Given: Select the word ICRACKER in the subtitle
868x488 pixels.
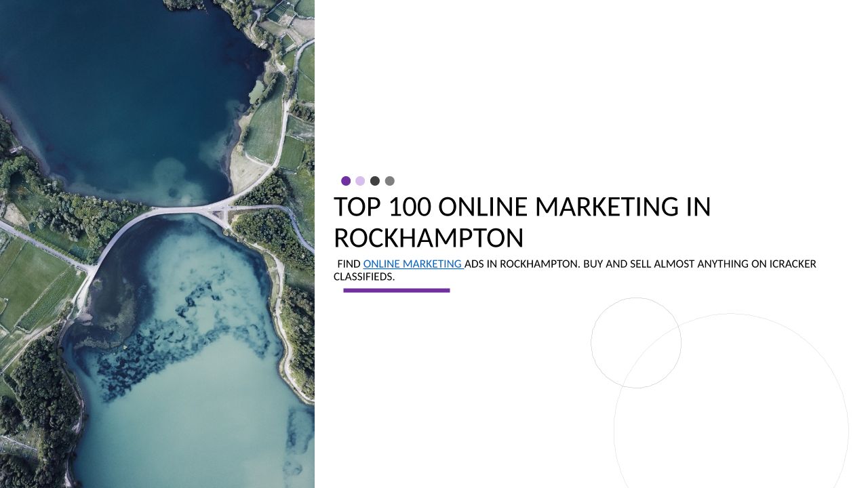Looking at the screenshot, I should 793,264.
